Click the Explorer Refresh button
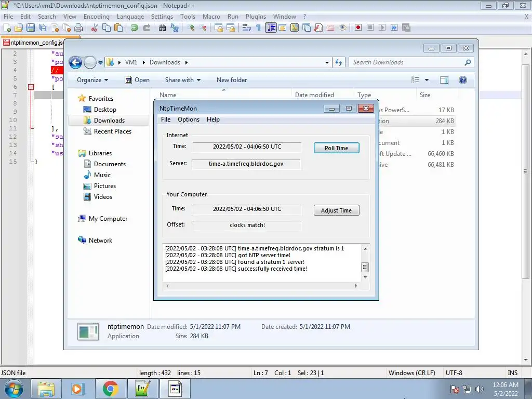Image resolution: width=532 pixels, height=399 pixels. [339, 62]
